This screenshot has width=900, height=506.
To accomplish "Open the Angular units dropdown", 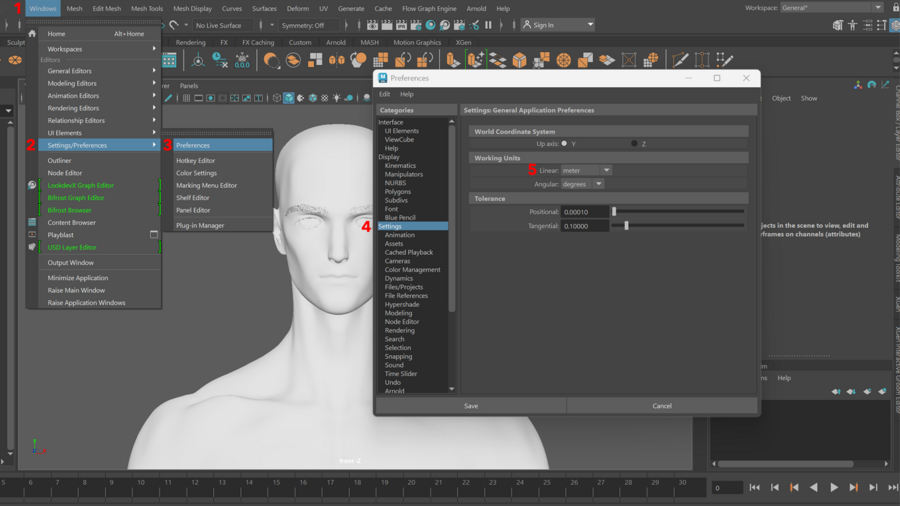I will [582, 184].
